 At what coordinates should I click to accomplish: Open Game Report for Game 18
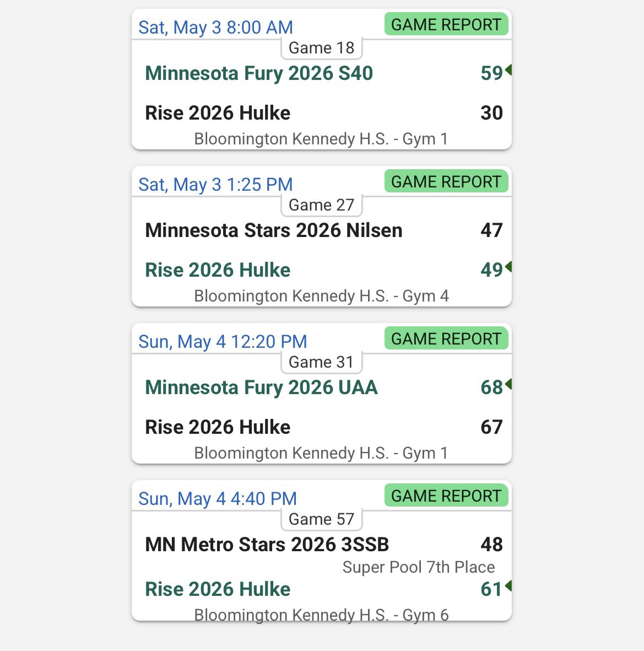click(446, 24)
